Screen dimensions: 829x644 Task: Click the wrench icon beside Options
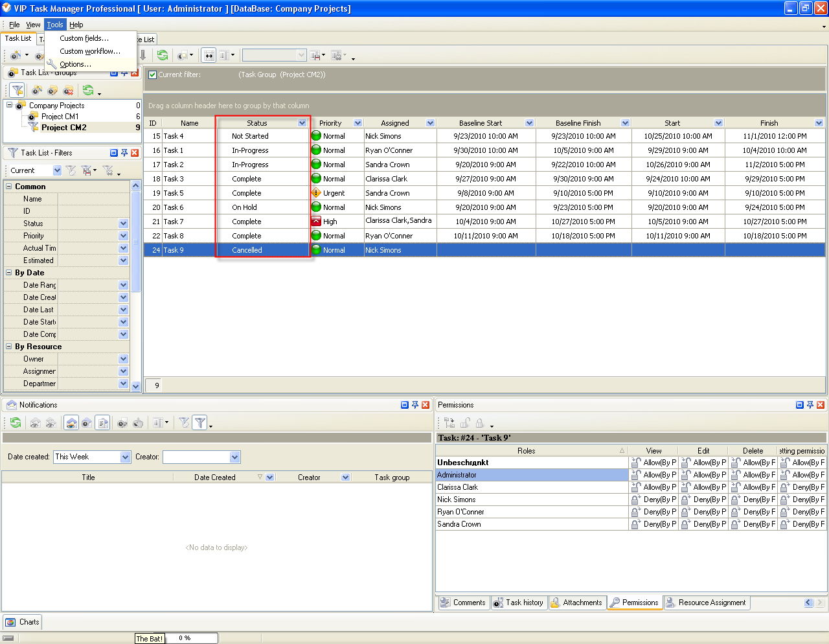click(x=51, y=64)
